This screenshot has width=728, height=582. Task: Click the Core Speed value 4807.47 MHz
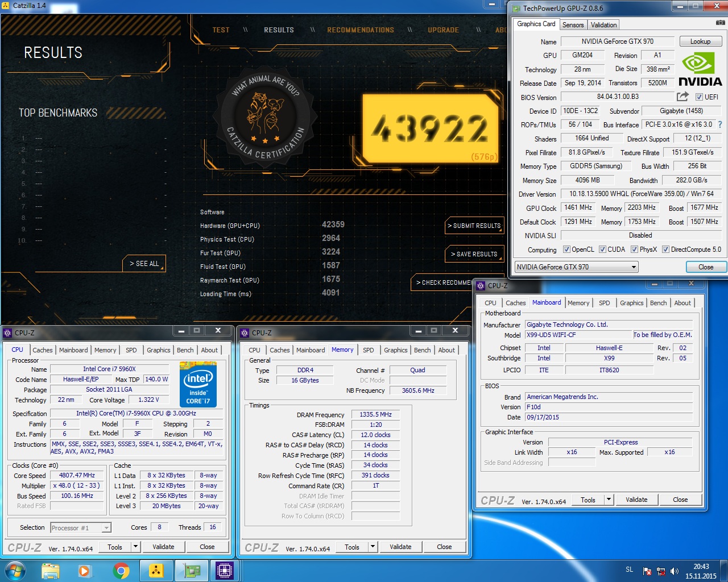77,476
